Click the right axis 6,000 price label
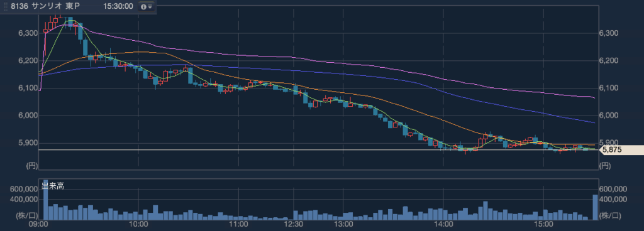Image resolution: width=644 pixels, height=231 pixels. [x=609, y=116]
